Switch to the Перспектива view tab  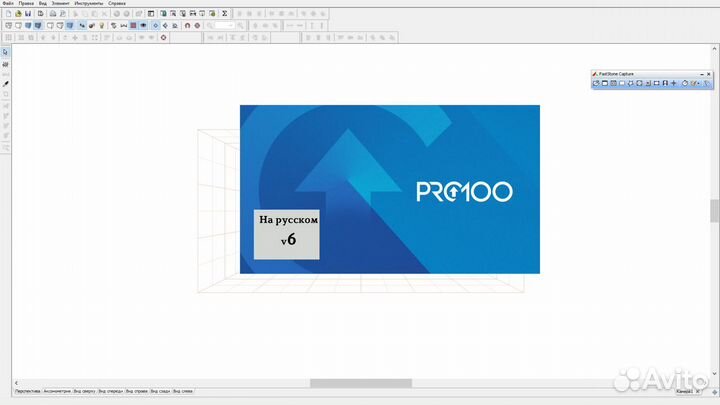click(28, 392)
